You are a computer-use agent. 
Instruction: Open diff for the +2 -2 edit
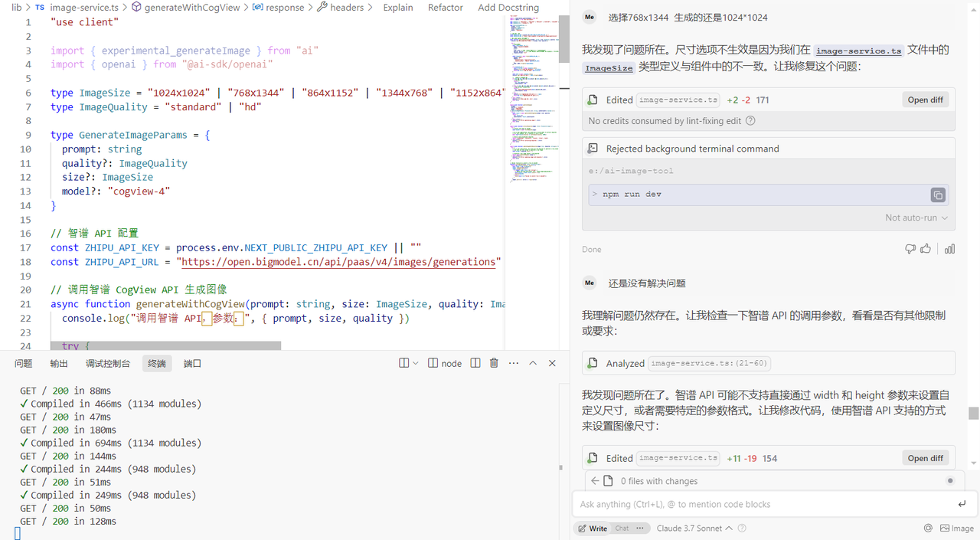[926, 100]
